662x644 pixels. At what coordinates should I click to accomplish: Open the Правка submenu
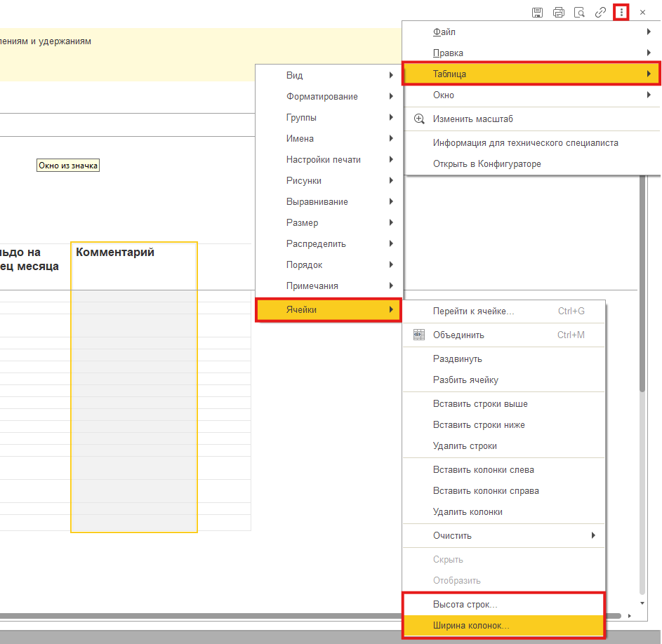(532, 53)
